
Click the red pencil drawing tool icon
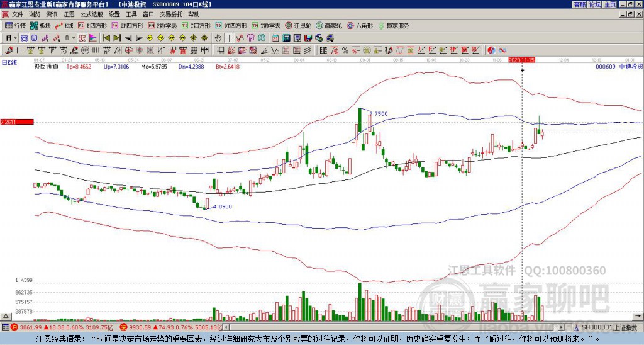9,50
